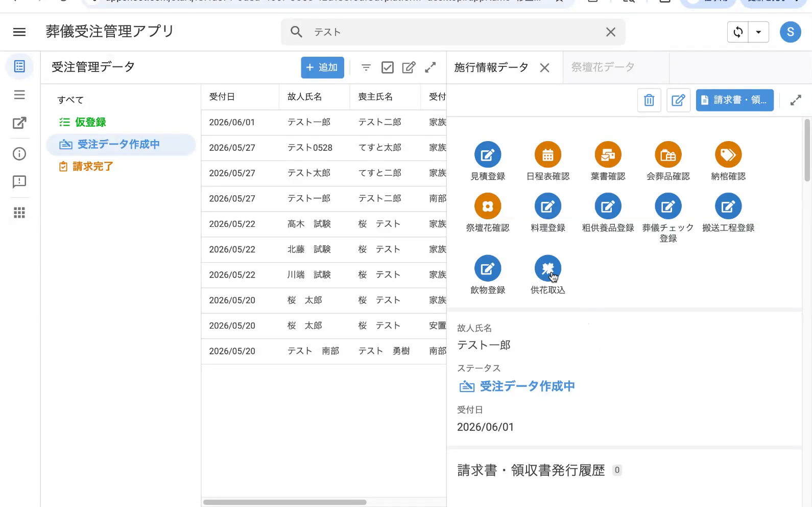The height and width of the screenshot is (507, 812).
Task: Clear the search box with X icon
Action: pyautogui.click(x=610, y=32)
